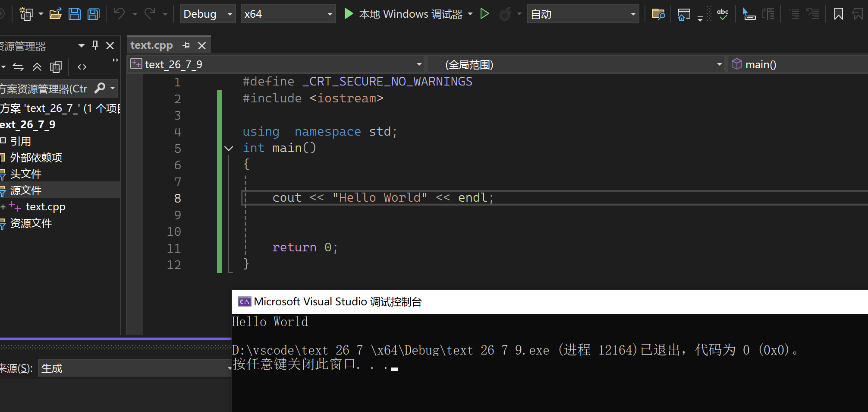The height and width of the screenshot is (412, 868).
Task: Click the Redo arrow icon
Action: [150, 14]
